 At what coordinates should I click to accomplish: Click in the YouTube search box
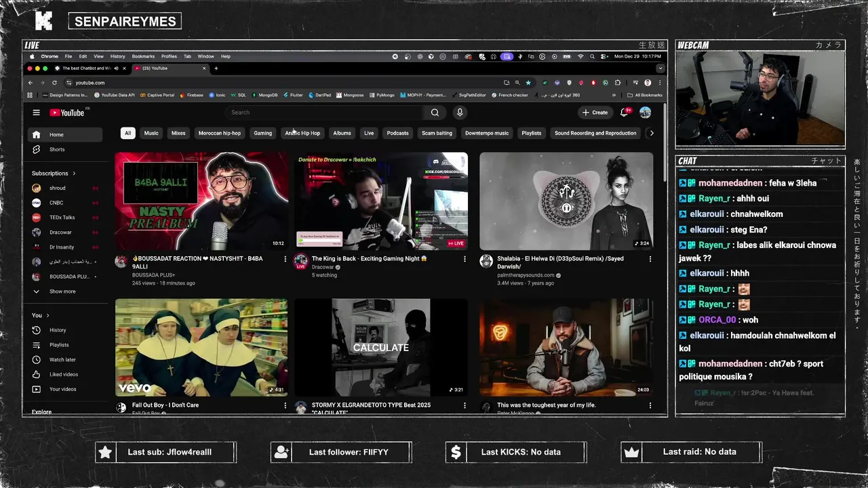click(325, 113)
